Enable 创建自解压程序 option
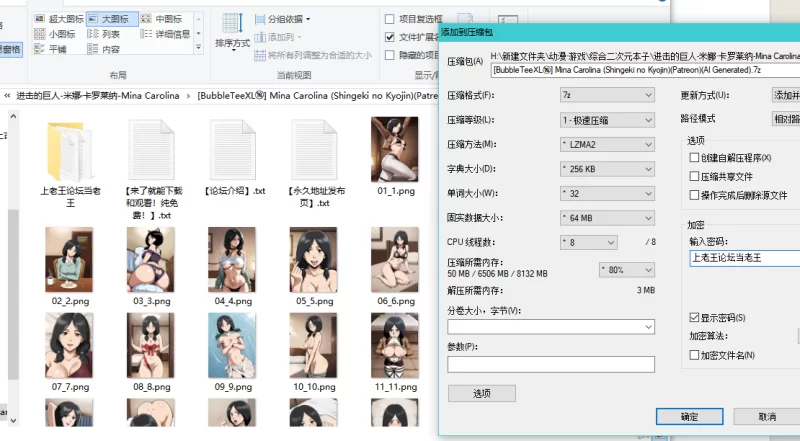Viewport: 800px width, 441px height. 694,158
